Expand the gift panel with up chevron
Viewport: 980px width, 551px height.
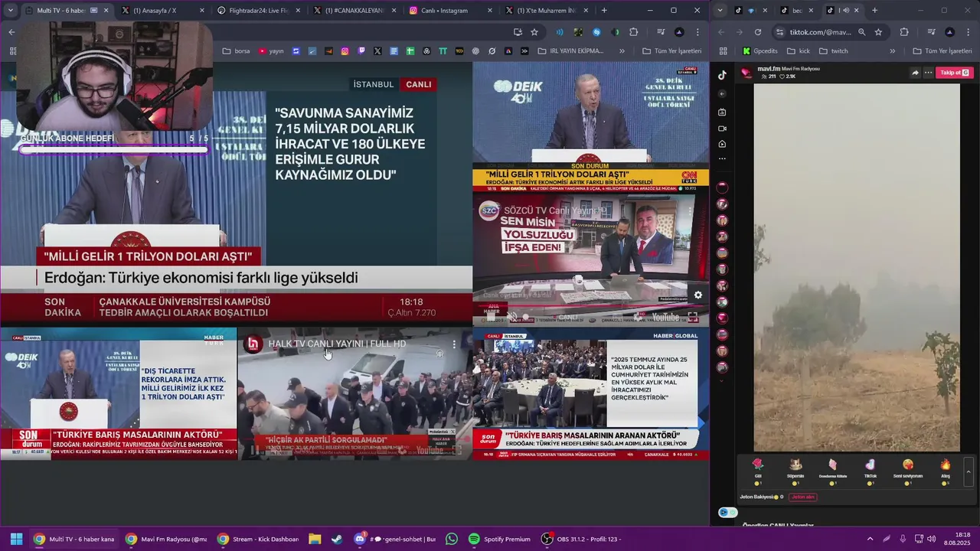coord(969,472)
